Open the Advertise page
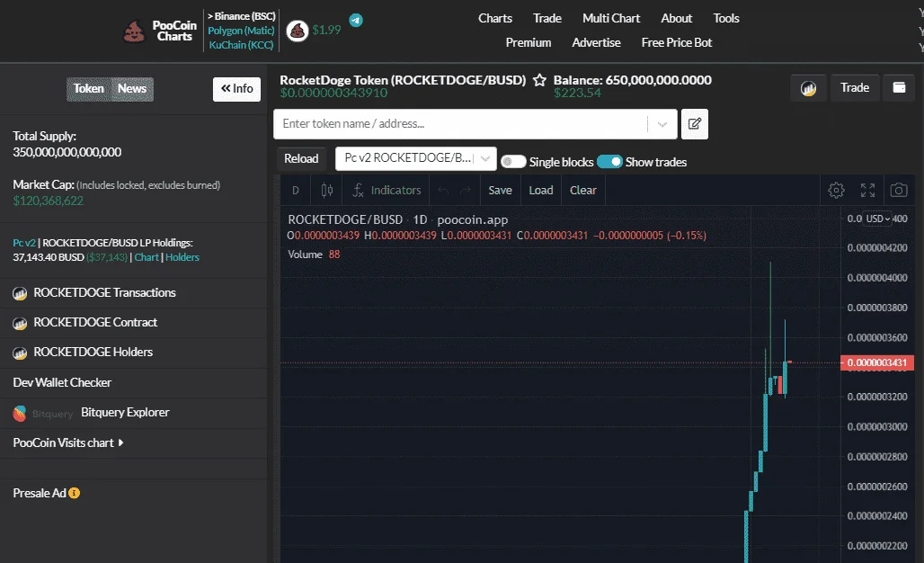 (x=596, y=42)
